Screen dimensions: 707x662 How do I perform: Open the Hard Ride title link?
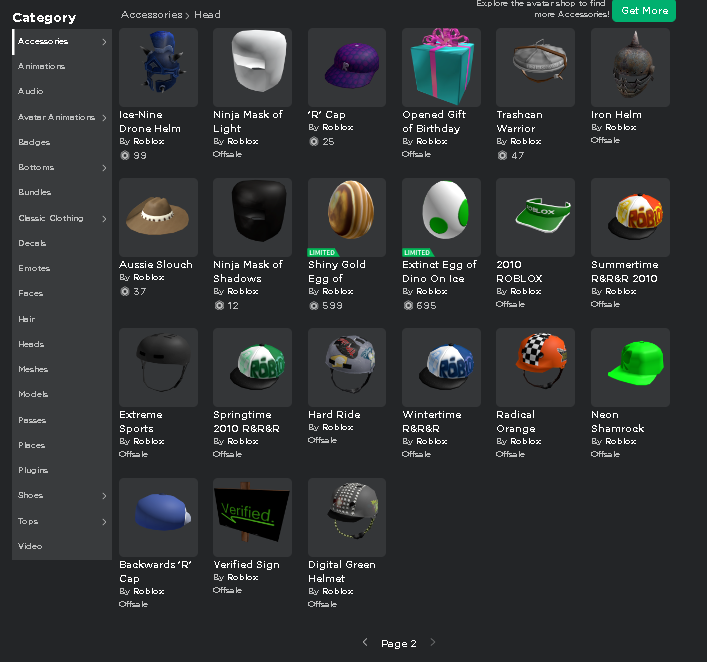[x=334, y=414]
